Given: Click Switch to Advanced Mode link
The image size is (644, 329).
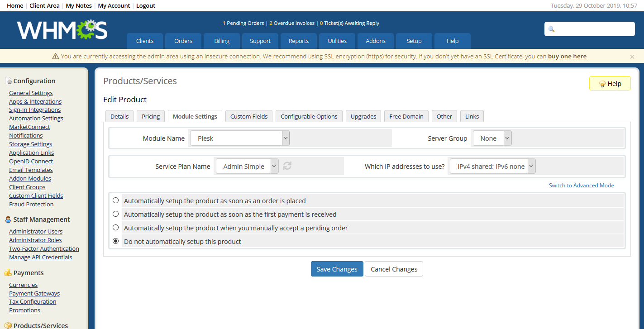Looking at the screenshot, I should click(x=582, y=185).
